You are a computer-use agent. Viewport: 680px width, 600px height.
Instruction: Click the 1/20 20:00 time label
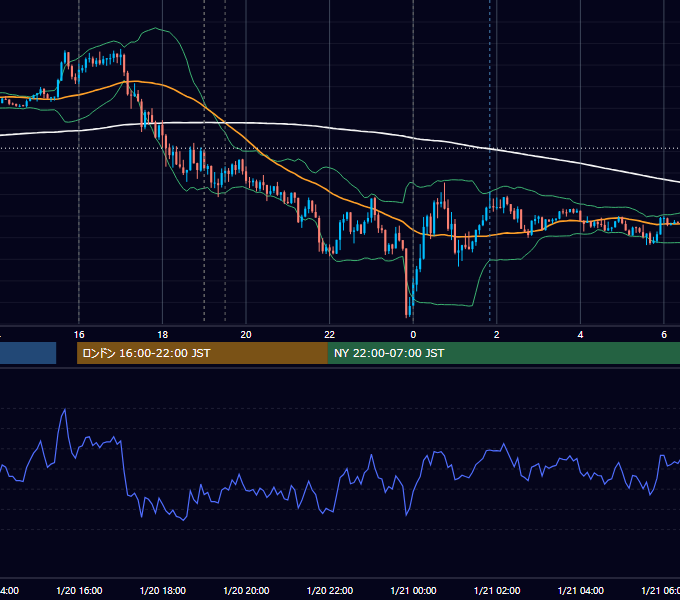(246, 590)
